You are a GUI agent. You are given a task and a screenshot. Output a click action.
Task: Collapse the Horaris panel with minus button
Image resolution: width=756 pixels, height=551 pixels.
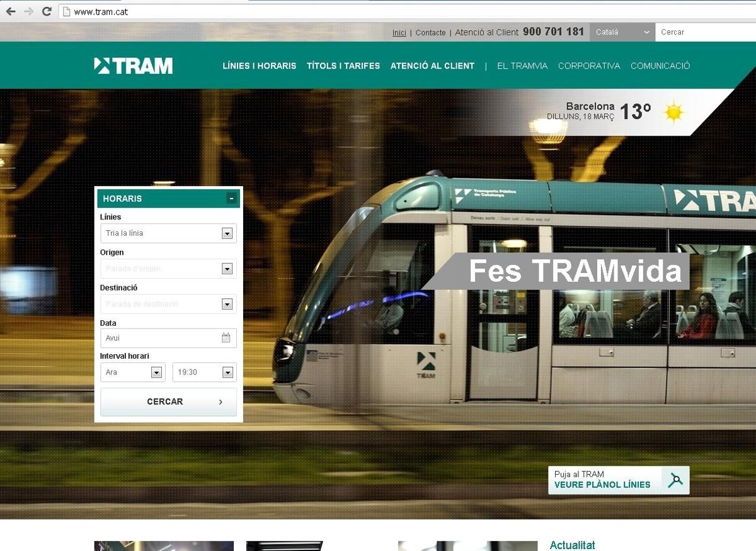point(231,199)
